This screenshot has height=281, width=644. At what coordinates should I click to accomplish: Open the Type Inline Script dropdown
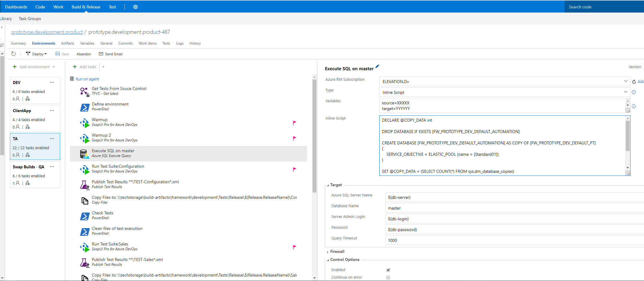504,92
